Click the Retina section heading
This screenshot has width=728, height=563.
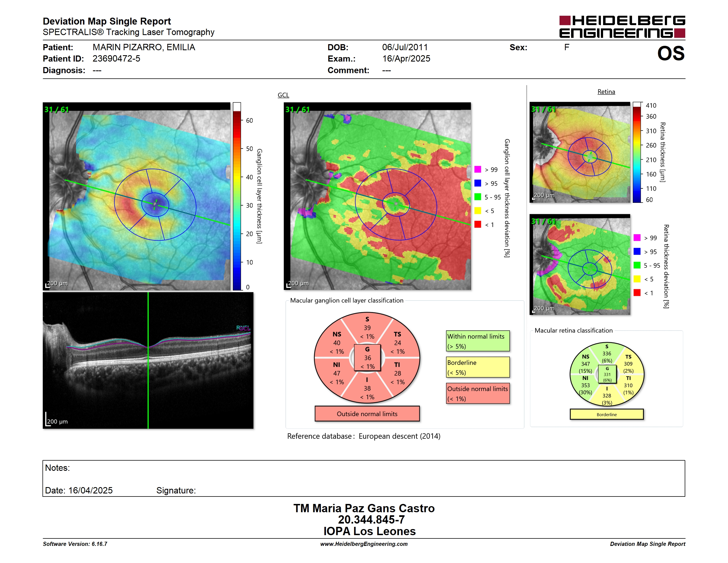(606, 92)
